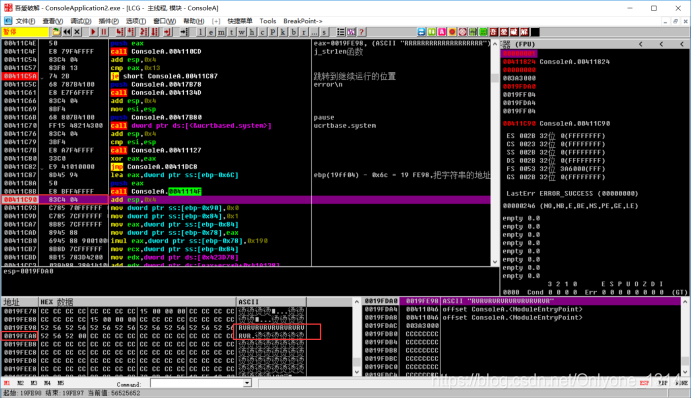Image resolution: width=691 pixels, height=399 pixels.
Task: Click the orange circle plugin icon
Action: [x=452, y=32]
